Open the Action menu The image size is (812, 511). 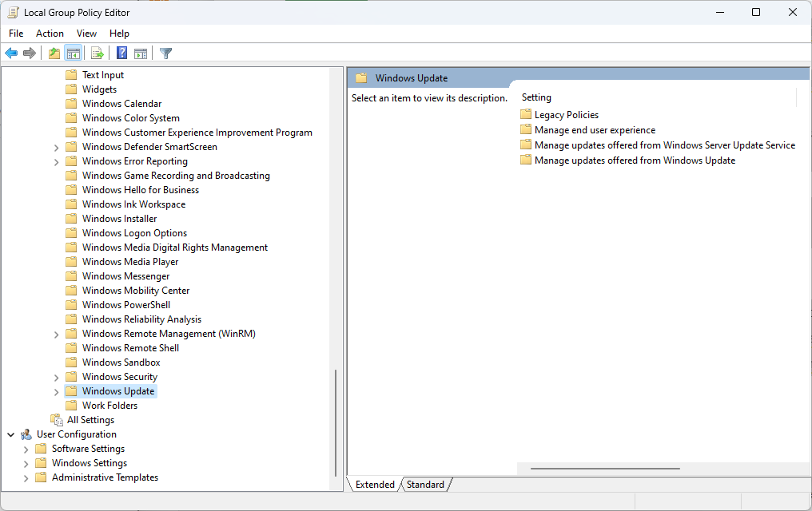pos(50,34)
